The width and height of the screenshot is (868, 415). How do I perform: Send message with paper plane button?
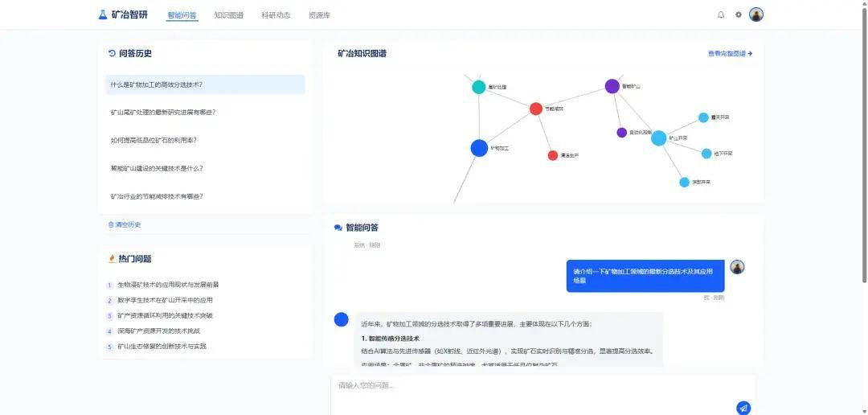743,408
